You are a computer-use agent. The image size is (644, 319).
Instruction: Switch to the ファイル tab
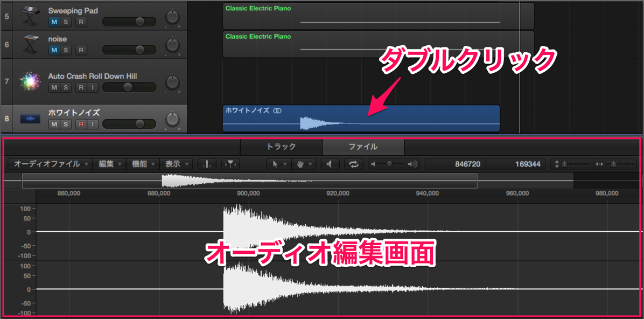[363, 147]
